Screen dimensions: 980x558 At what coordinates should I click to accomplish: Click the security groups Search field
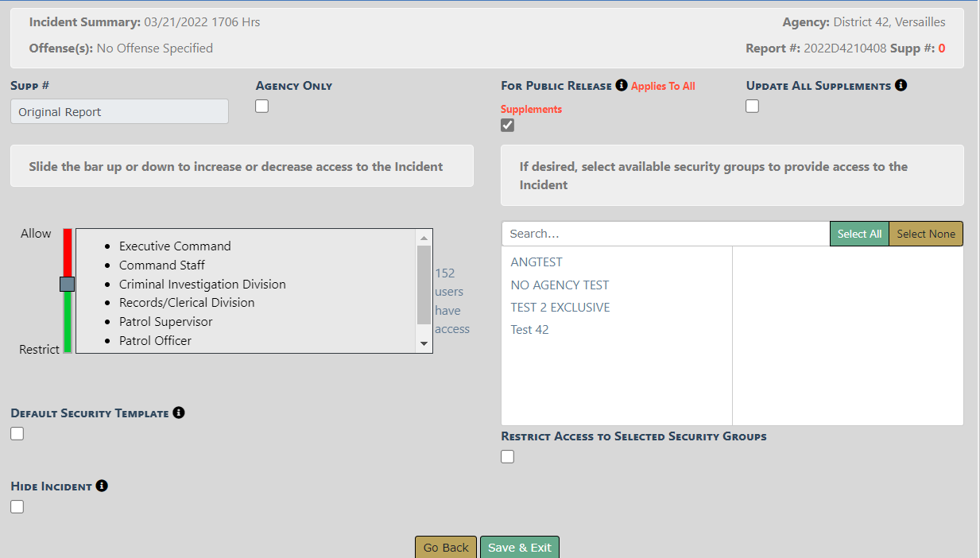coord(665,234)
